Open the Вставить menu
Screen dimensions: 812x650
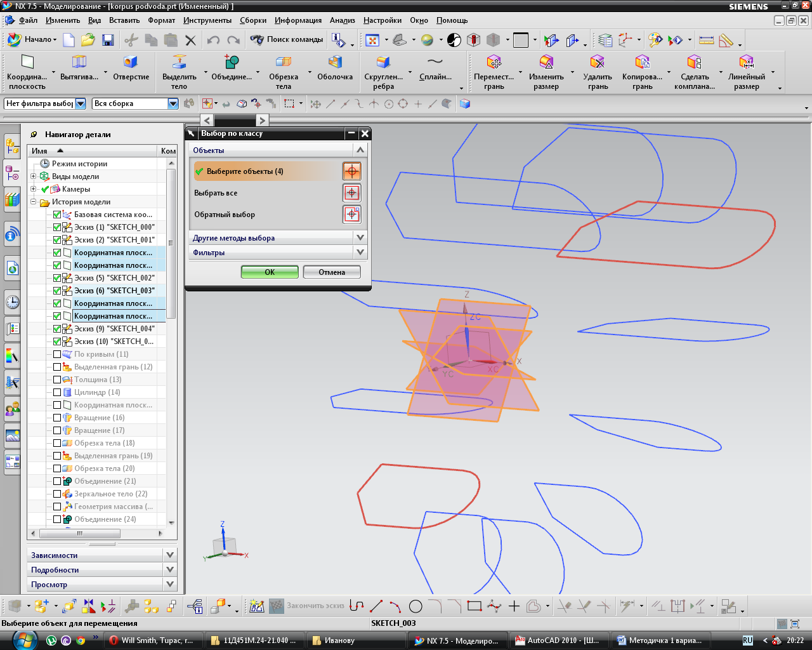(x=124, y=20)
